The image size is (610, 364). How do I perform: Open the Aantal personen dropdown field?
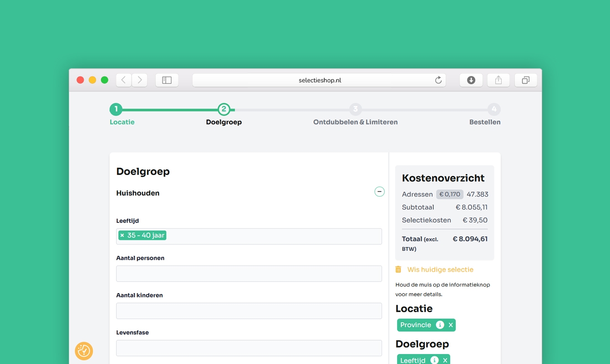click(x=249, y=273)
